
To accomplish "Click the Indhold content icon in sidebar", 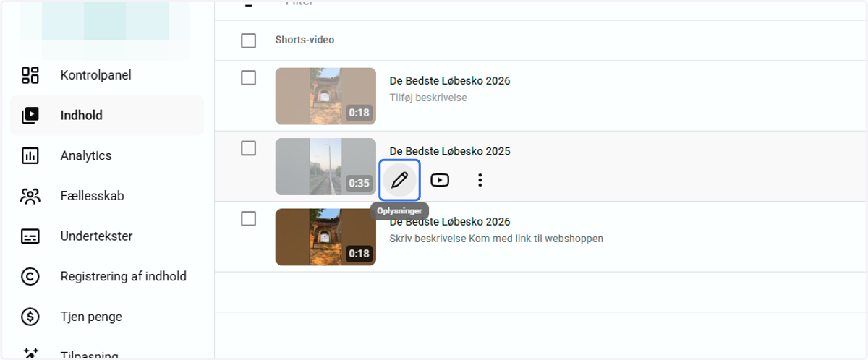I will [x=30, y=115].
